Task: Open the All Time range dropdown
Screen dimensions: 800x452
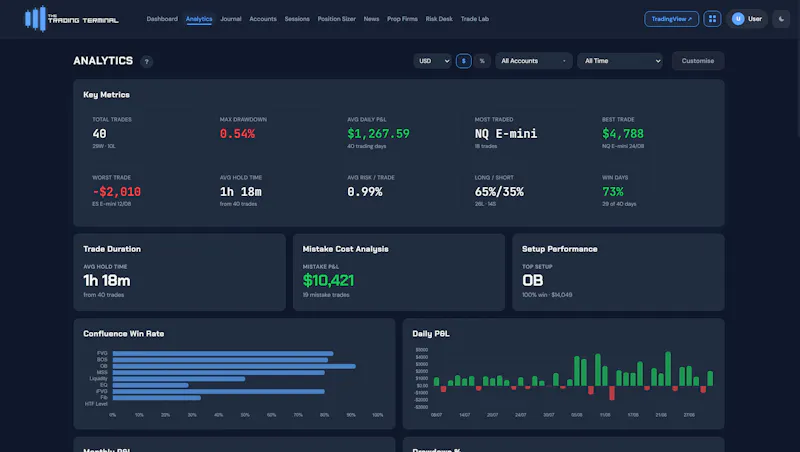Action: [620, 61]
